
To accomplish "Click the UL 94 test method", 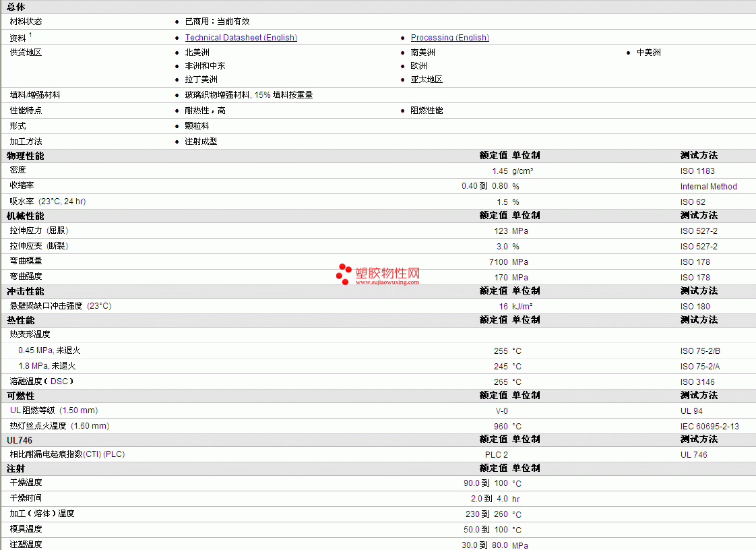I will (691, 411).
